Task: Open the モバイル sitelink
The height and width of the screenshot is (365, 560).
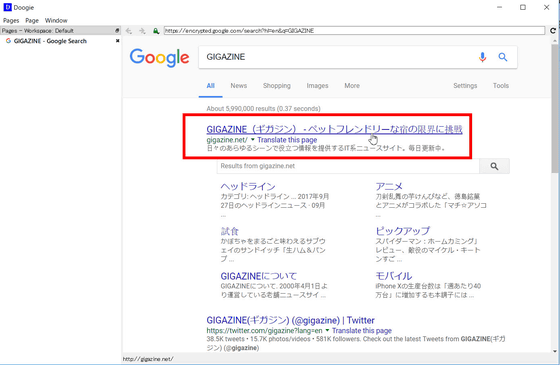Action: (394, 276)
